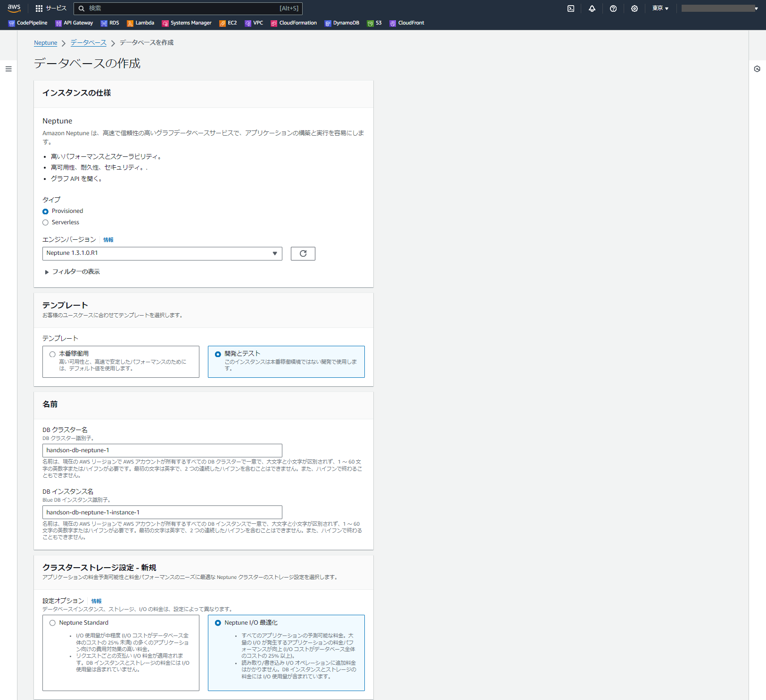Open the サービス grid menu
Screen dimensions: 766x700
[51, 8]
